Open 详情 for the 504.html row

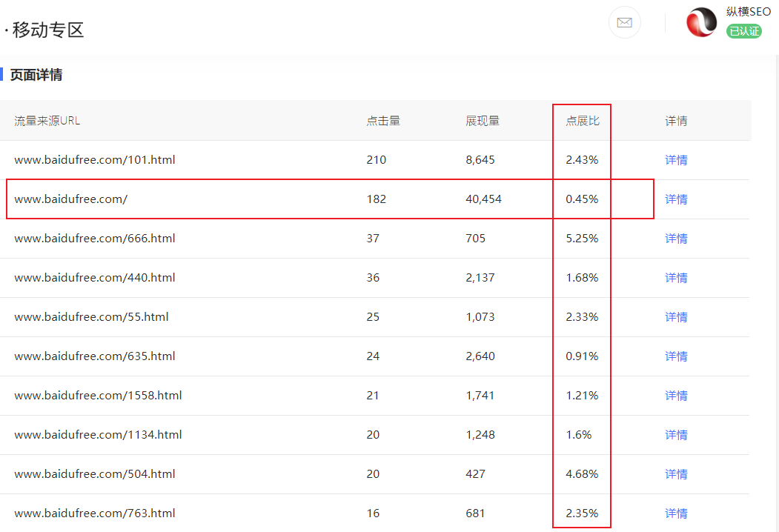[x=676, y=474]
